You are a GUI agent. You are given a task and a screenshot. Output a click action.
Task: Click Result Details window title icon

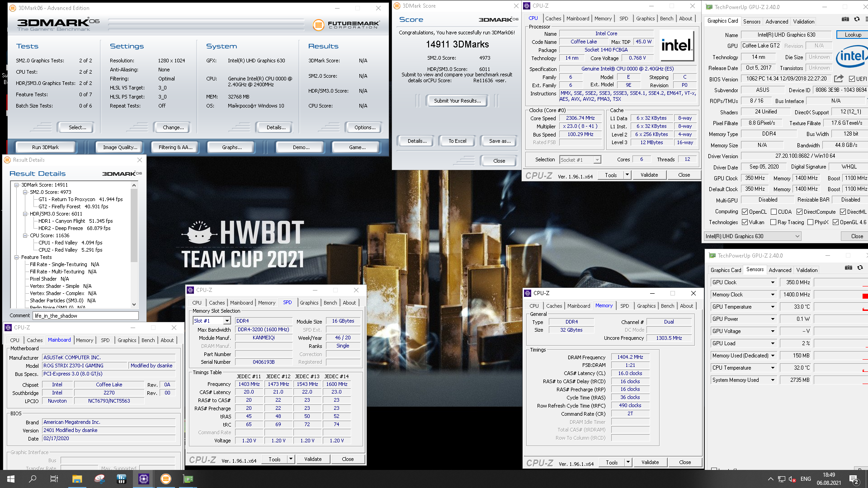point(7,160)
